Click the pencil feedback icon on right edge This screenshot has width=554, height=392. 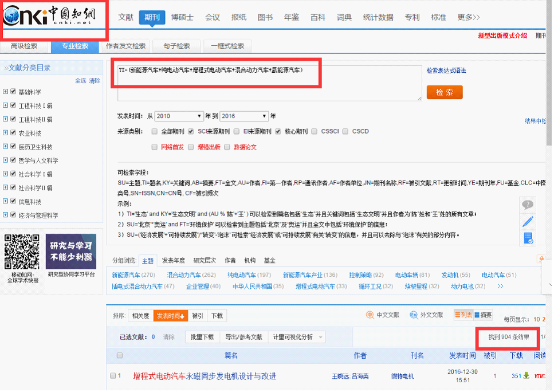pos(528,222)
